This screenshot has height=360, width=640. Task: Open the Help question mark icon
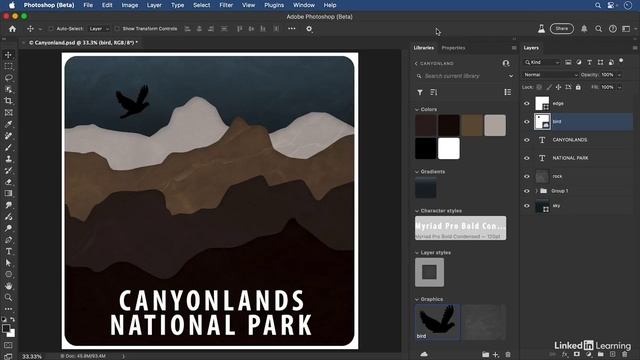click(613, 29)
